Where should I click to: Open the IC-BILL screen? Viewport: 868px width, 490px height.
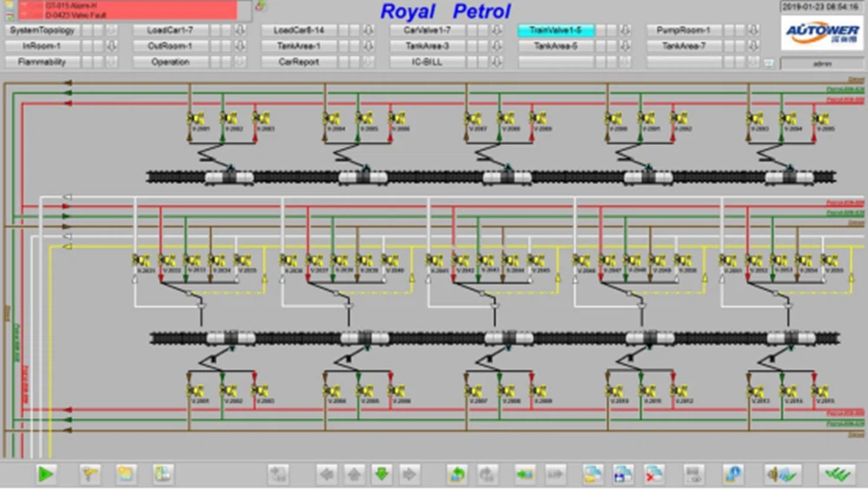pyautogui.click(x=427, y=62)
